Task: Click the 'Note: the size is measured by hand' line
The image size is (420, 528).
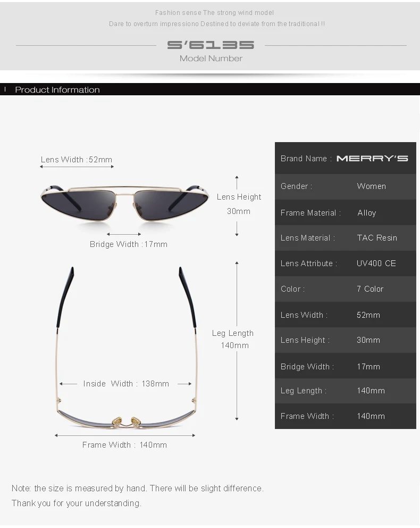Action: (x=138, y=488)
